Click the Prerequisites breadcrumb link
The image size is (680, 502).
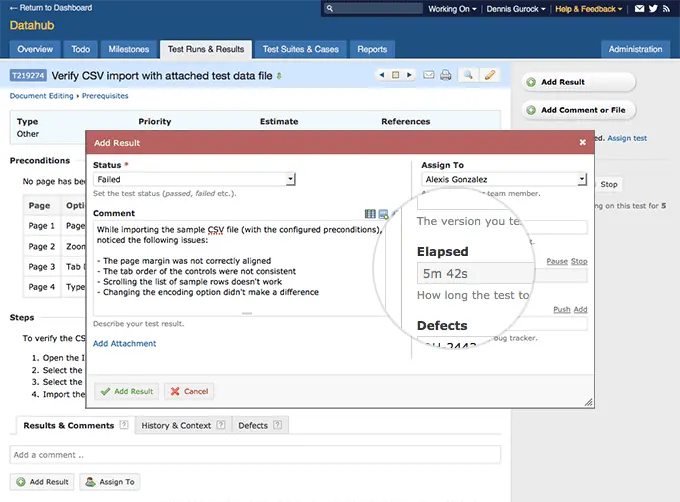[x=105, y=96]
